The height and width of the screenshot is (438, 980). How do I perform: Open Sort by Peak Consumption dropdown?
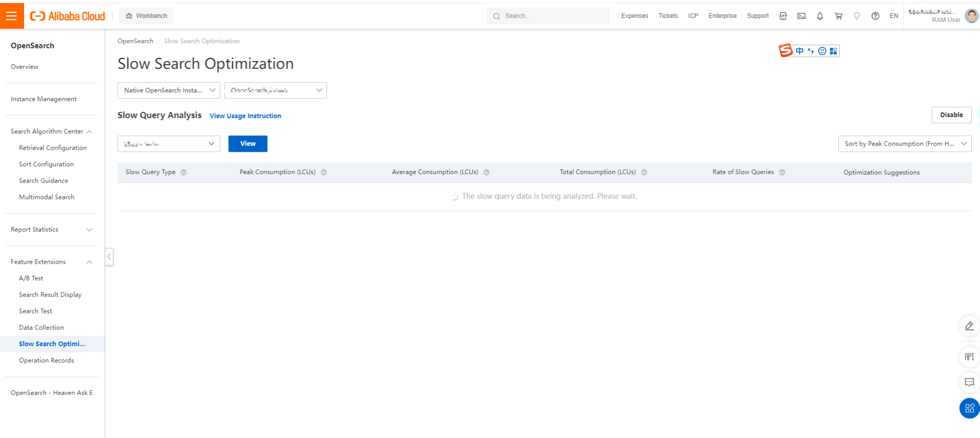click(x=904, y=144)
